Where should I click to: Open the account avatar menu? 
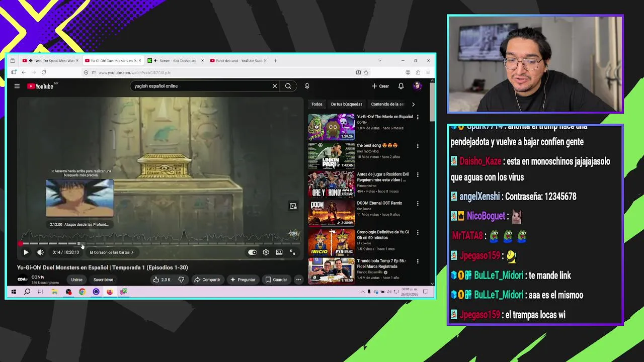[x=417, y=86]
